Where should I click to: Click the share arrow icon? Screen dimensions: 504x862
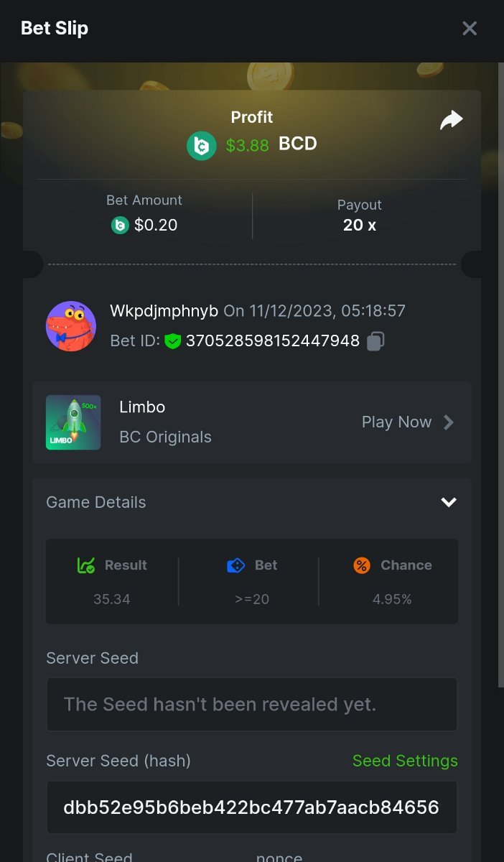coord(451,121)
